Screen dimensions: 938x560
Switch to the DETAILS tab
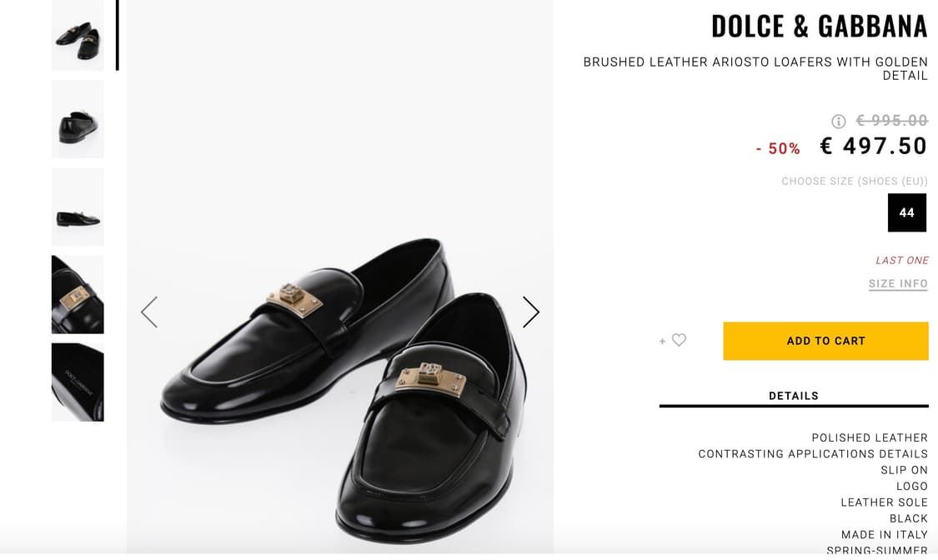(793, 395)
